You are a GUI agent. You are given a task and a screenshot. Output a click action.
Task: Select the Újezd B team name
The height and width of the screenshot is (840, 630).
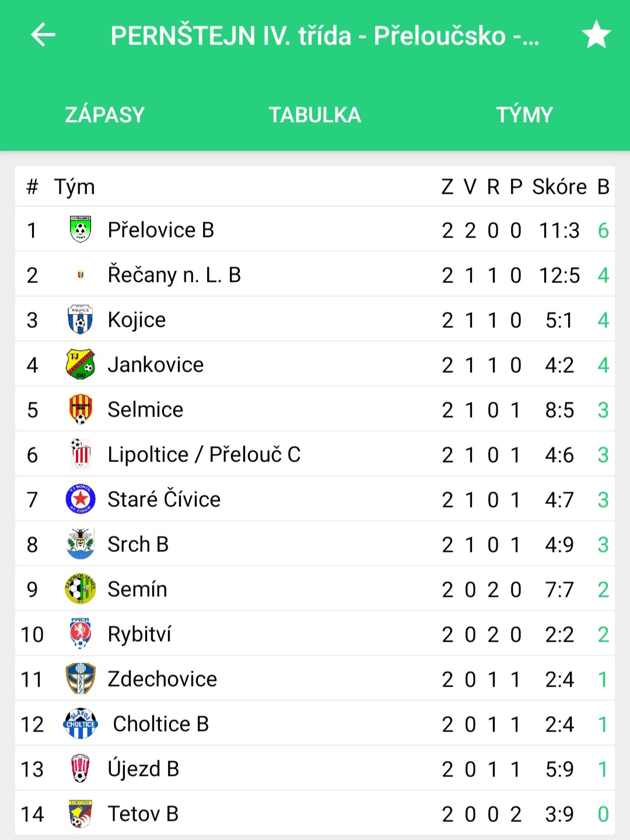(143, 769)
